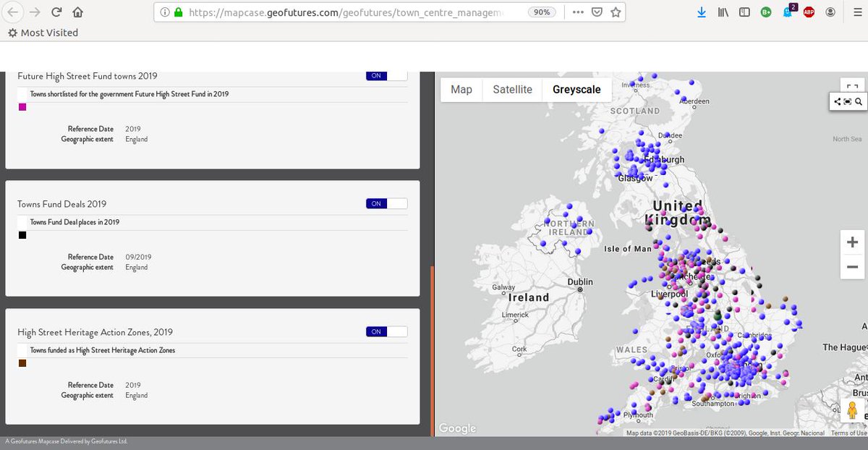Open the Terms of Use link on map
Image resolution: width=868 pixels, height=450 pixels.
849,433
